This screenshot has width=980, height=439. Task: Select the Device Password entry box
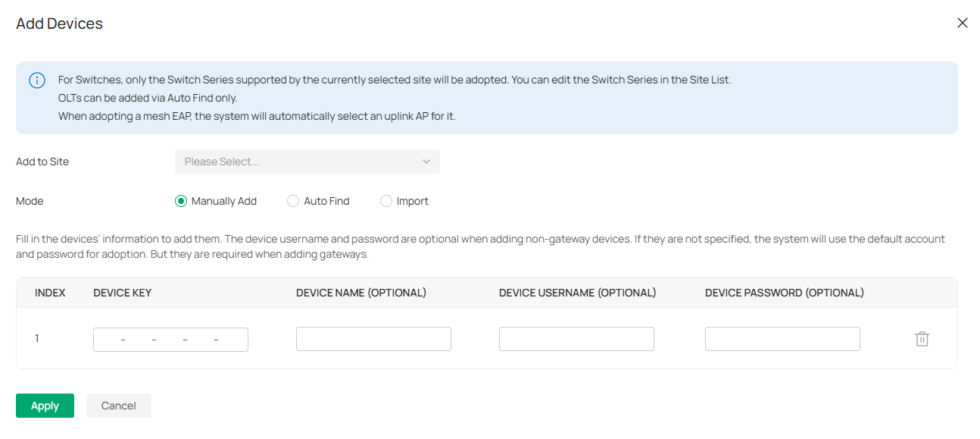pyautogui.click(x=782, y=338)
